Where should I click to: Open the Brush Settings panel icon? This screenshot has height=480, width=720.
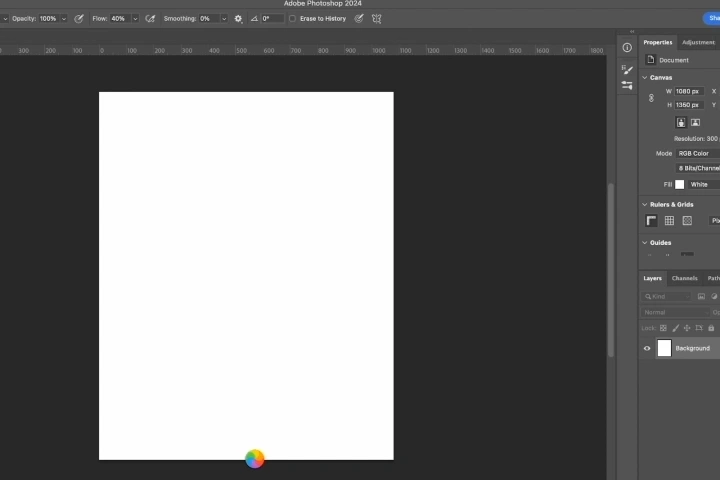pos(627,70)
